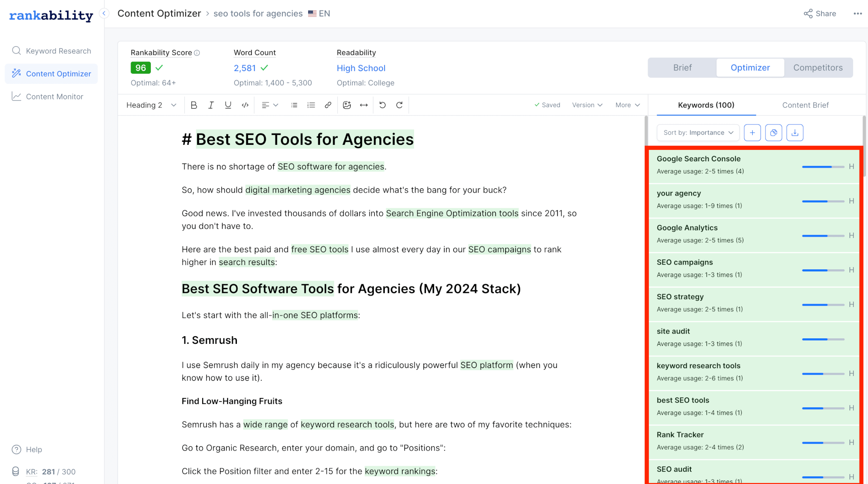Screen dimensions: 868x484
Task: Insert a bulleted list
Action: [294, 105]
